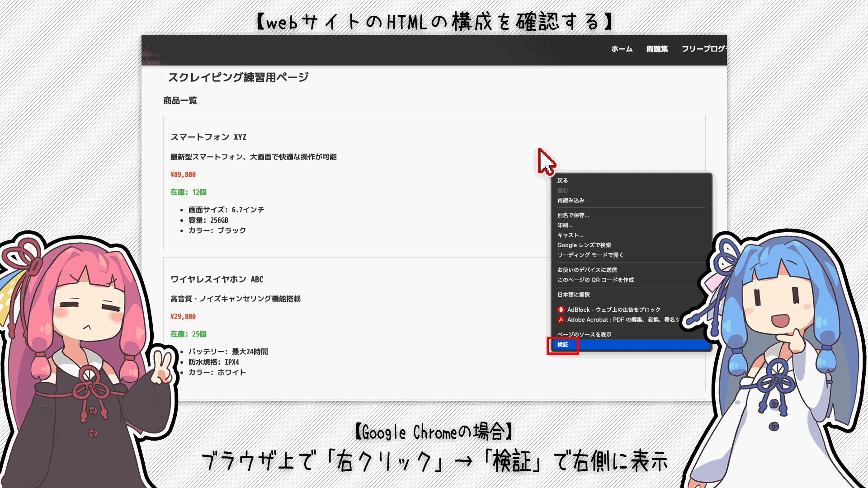The height and width of the screenshot is (488, 868).
Task: Click the 画面サイズ: 6.7インチ list item
Action: pos(226,210)
